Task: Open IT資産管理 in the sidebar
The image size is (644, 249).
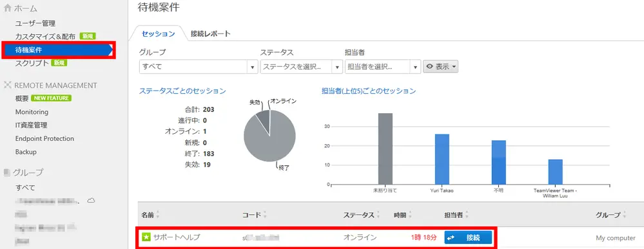Action: click(31, 125)
